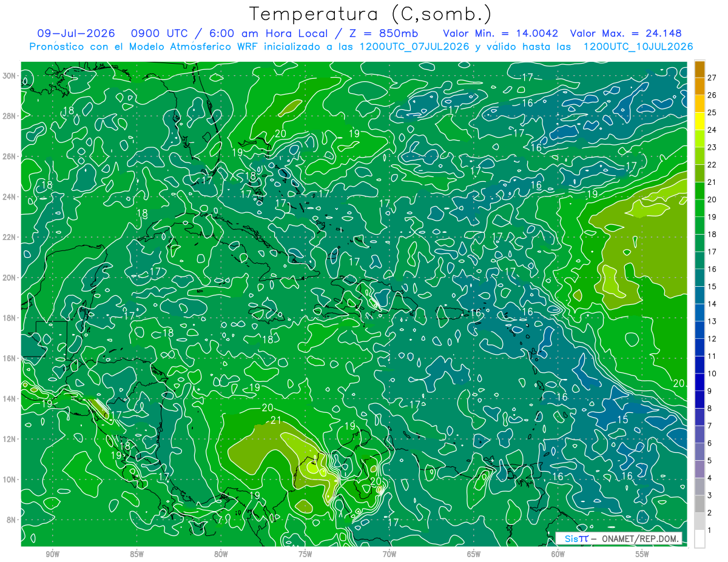Click the number 14 in color legend
The height and width of the screenshot is (562, 728).
[712, 304]
